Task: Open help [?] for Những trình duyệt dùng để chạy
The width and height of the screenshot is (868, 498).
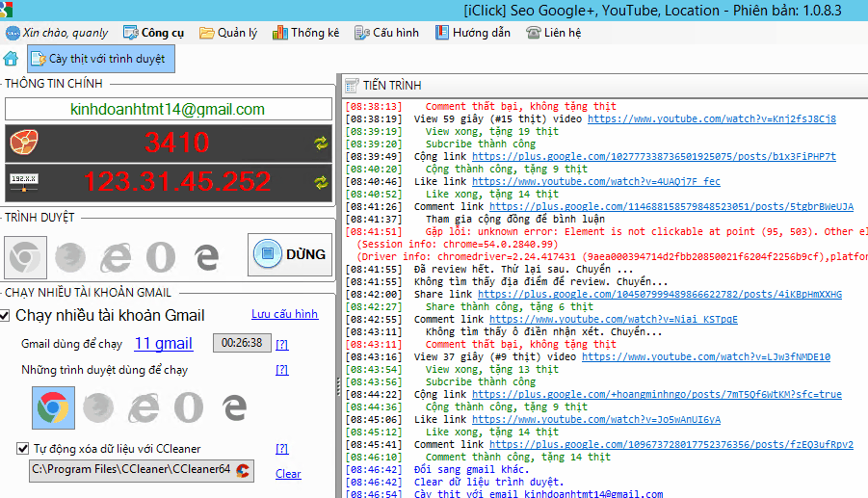Action: (x=281, y=370)
